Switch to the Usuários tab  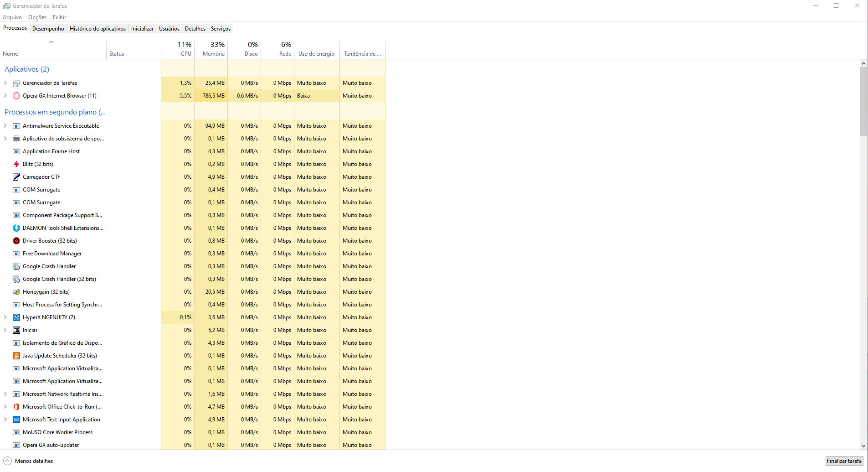click(x=169, y=29)
